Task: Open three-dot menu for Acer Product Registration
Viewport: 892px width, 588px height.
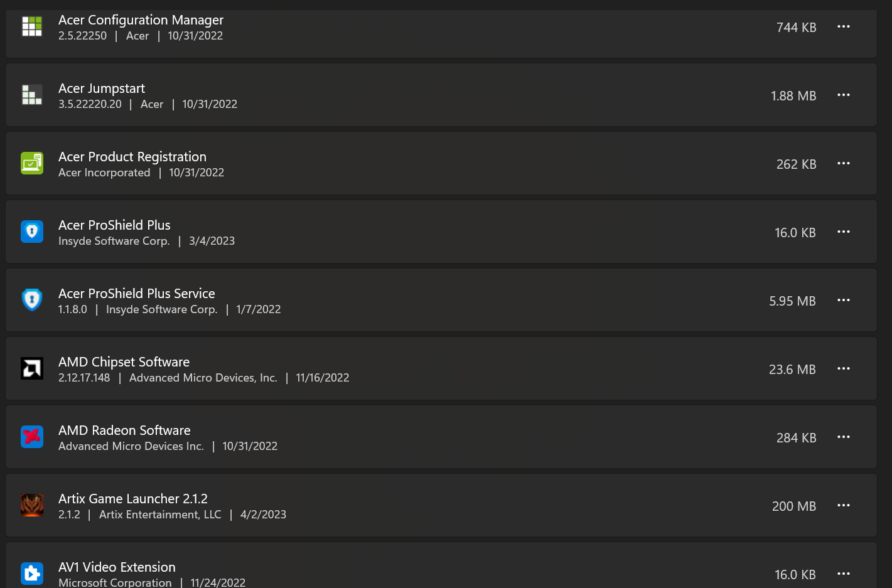Action: click(844, 163)
